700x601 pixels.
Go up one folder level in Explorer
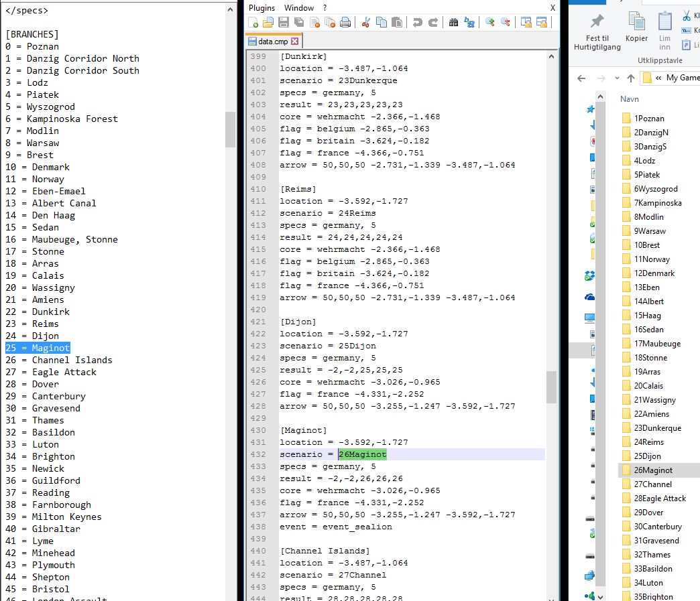point(631,78)
